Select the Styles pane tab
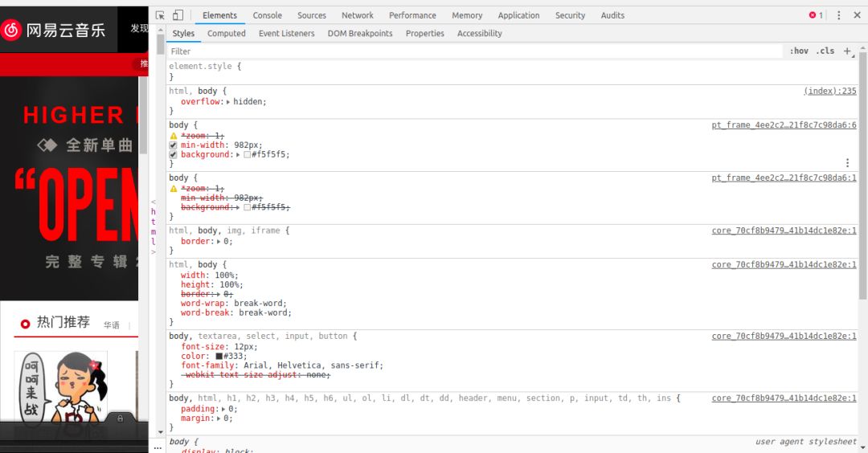 [x=183, y=34]
